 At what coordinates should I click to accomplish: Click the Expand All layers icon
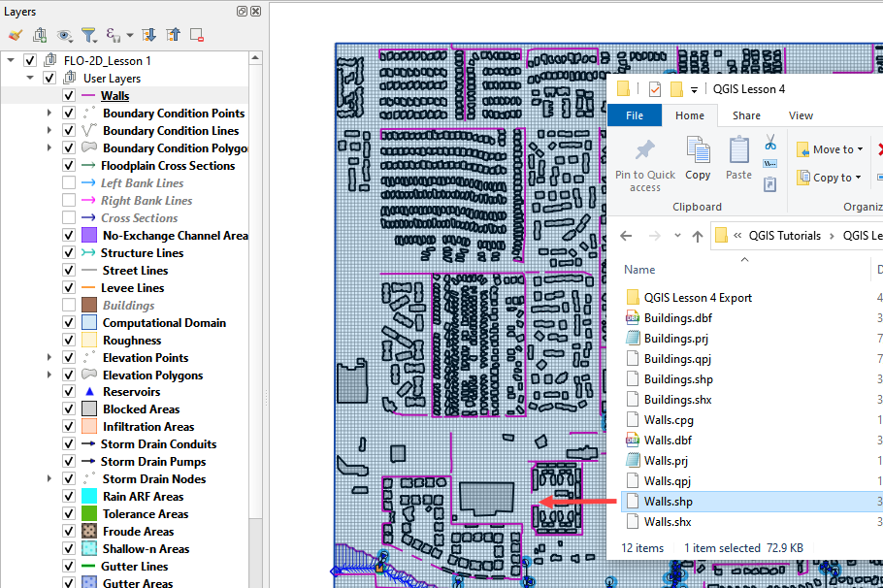(x=148, y=35)
